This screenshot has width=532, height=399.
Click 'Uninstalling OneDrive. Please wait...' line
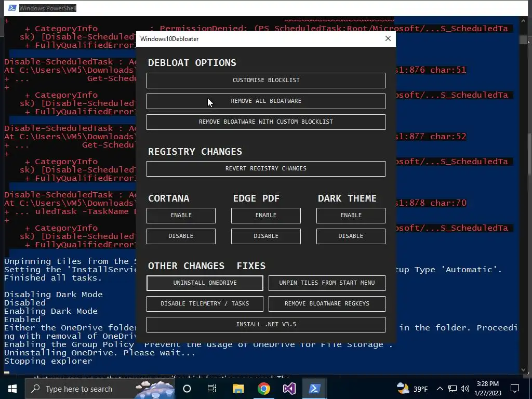[x=100, y=353]
